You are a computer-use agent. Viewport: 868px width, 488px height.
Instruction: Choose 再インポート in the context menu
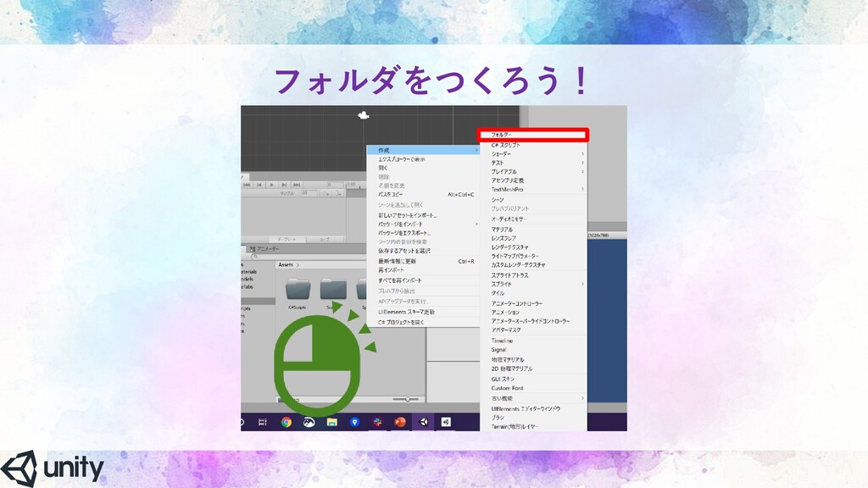(x=424, y=270)
